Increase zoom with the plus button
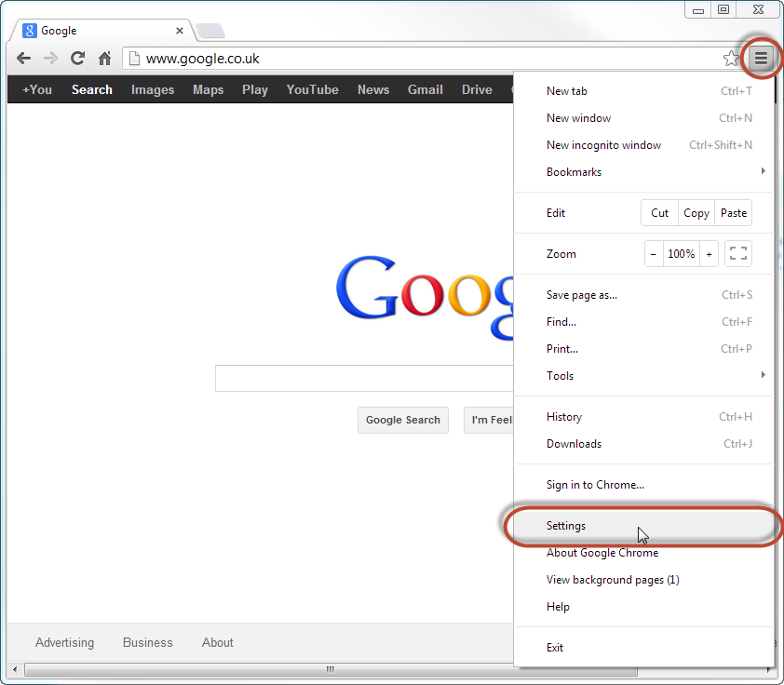784x685 pixels. point(709,253)
